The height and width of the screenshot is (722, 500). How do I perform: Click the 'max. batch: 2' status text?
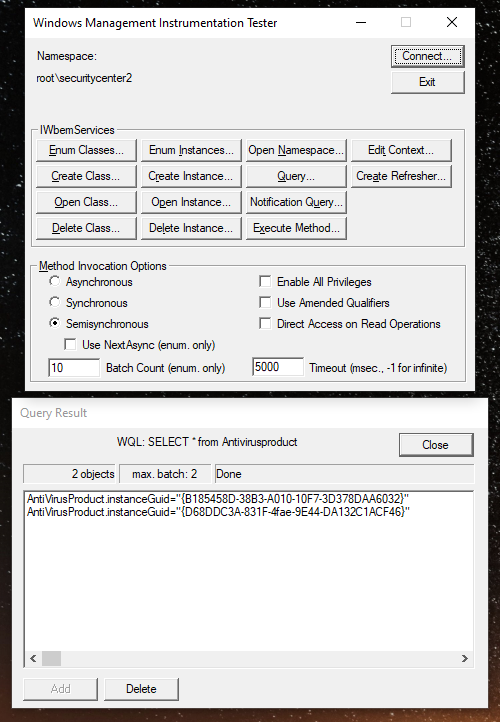pos(164,474)
